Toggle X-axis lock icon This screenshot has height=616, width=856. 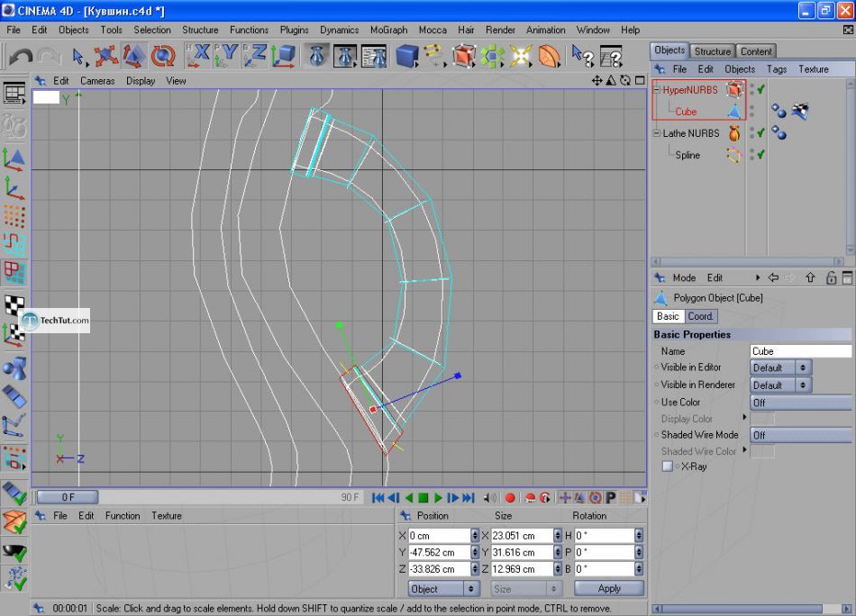(198, 57)
